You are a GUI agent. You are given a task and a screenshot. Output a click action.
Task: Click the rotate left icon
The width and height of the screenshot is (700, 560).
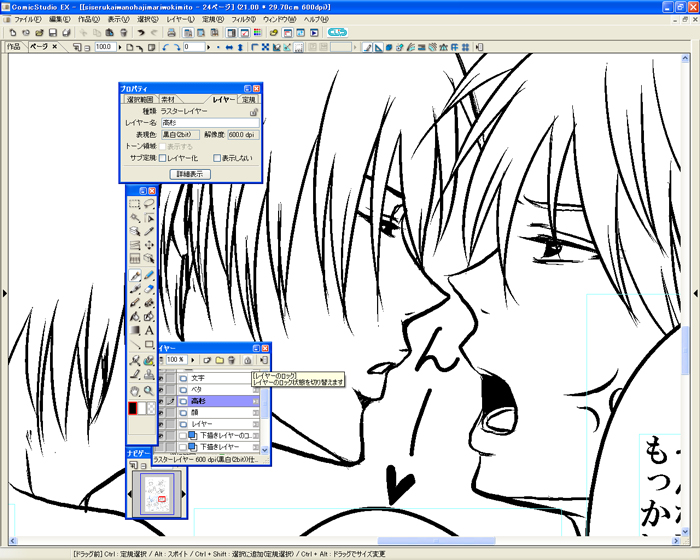[166, 47]
